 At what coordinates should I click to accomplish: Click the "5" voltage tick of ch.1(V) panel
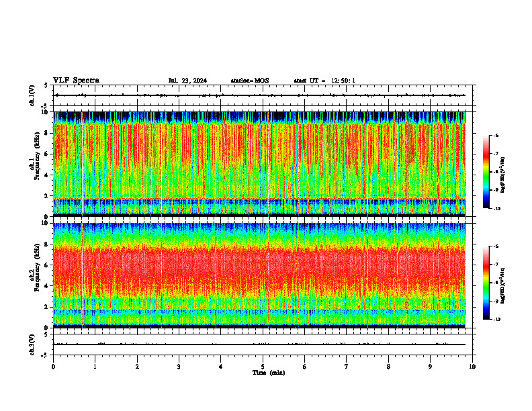46,86
